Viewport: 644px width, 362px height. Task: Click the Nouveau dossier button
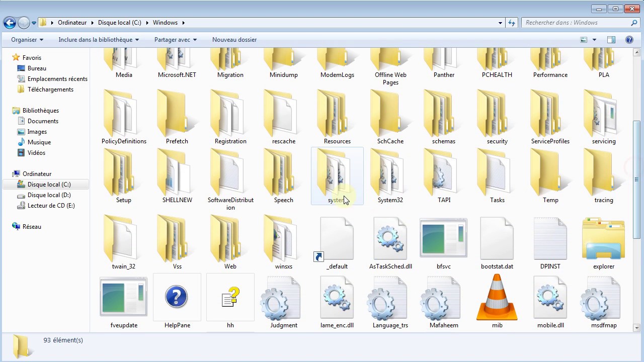(x=234, y=40)
